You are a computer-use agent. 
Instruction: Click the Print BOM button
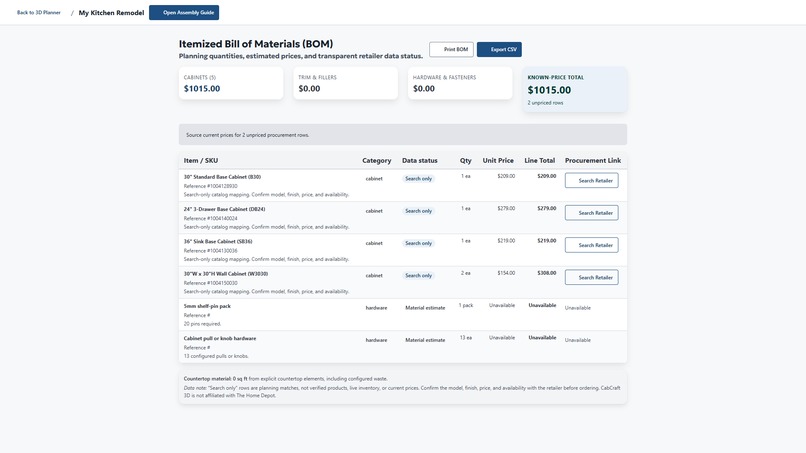pyautogui.click(x=451, y=49)
